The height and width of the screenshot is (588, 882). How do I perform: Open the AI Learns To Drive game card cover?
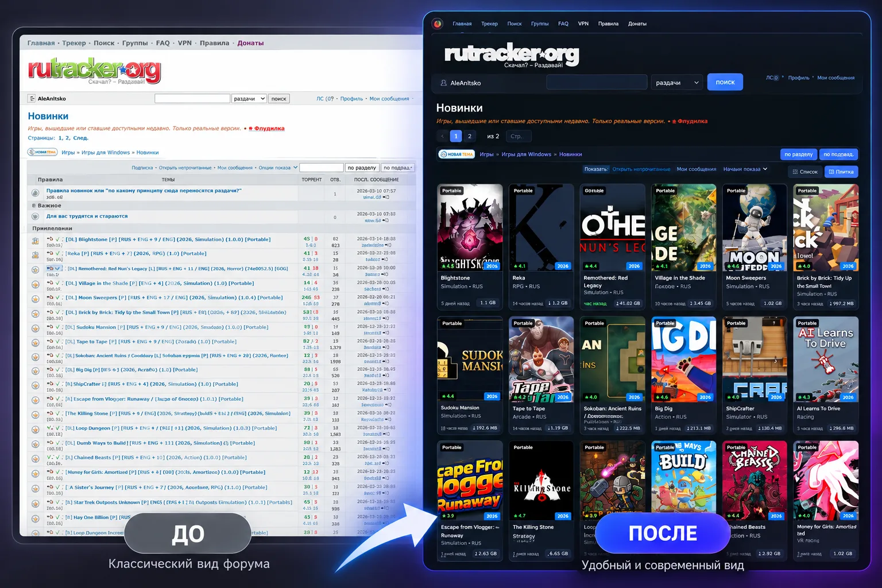click(826, 359)
